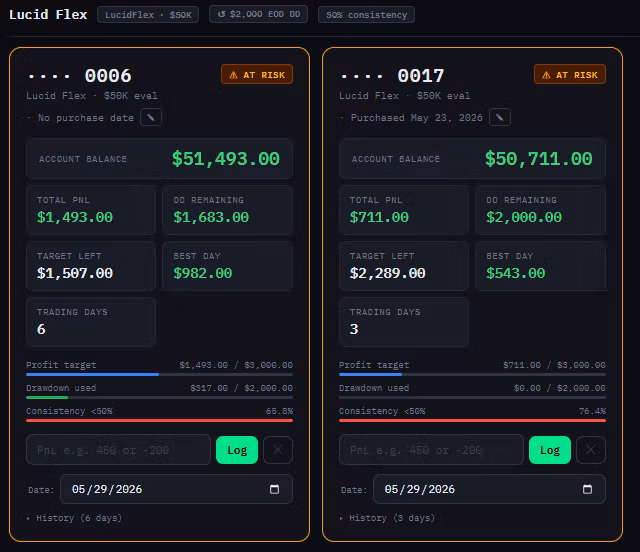640x552 pixels.
Task: Click the $51,493.00 account balance
Action: (x=226, y=159)
